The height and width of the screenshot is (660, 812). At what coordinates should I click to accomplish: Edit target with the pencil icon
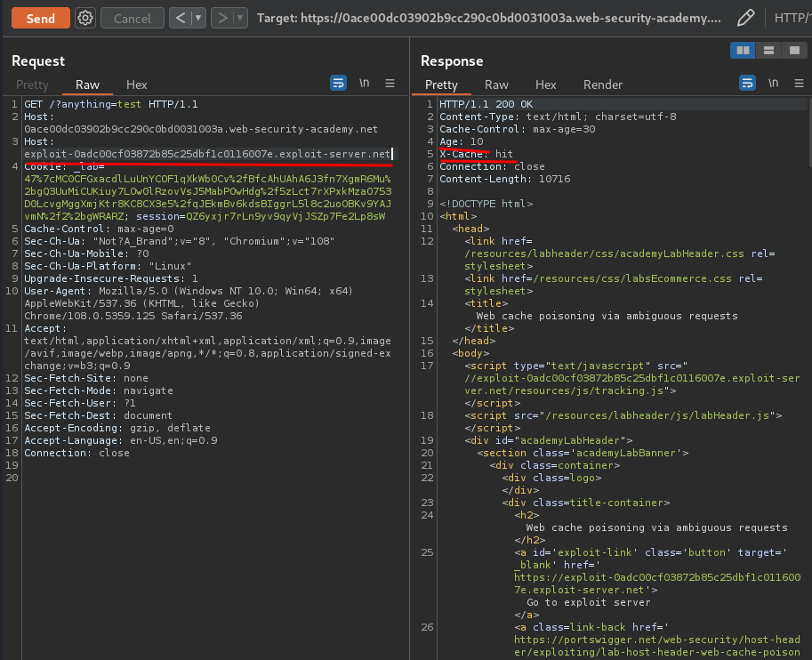pyautogui.click(x=745, y=18)
